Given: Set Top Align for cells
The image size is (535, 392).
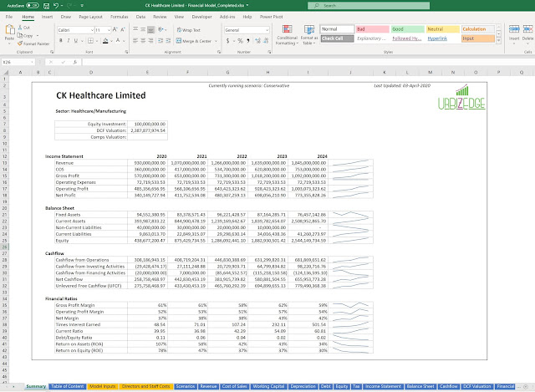Looking at the screenshot, I should click(x=135, y=30).
